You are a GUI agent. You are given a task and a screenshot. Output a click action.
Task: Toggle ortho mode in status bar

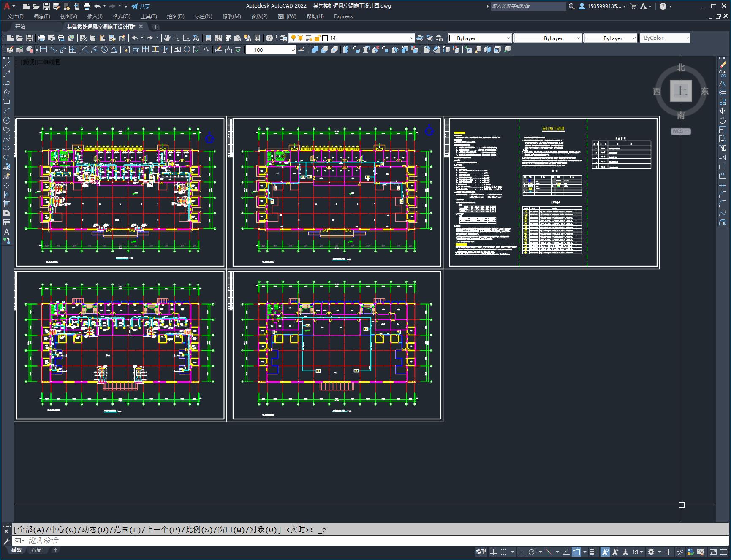[522, 552]
